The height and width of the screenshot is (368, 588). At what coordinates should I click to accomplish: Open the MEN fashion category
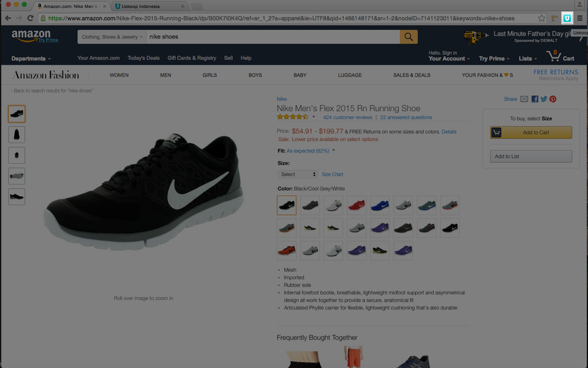click(x=165, y=75)
